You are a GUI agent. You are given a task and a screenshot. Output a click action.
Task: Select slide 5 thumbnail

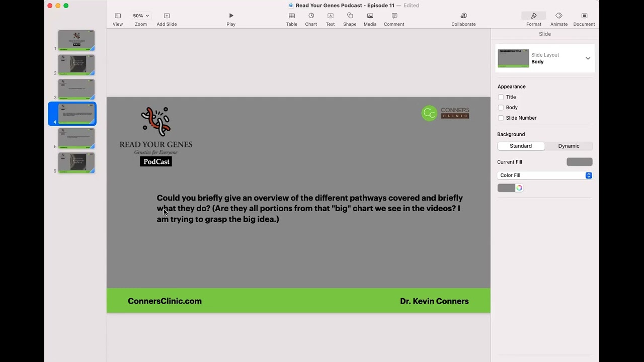(x=76, y=138)
